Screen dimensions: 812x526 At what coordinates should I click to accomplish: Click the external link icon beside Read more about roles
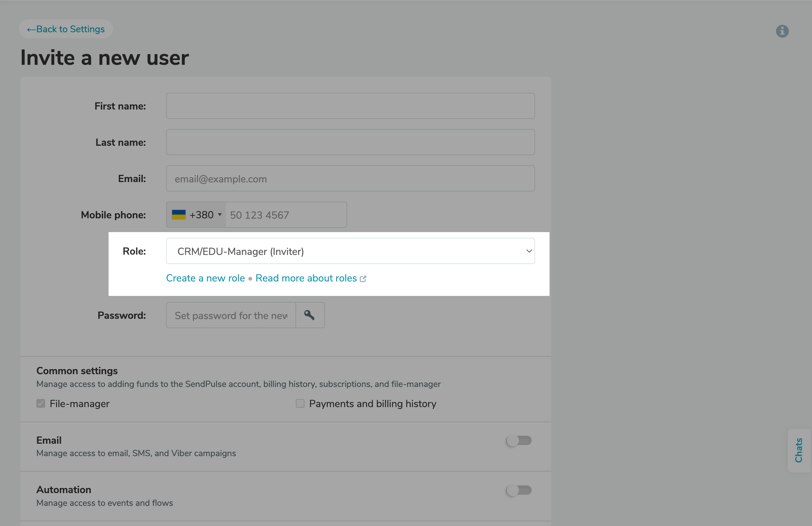[x=363, y=278]
